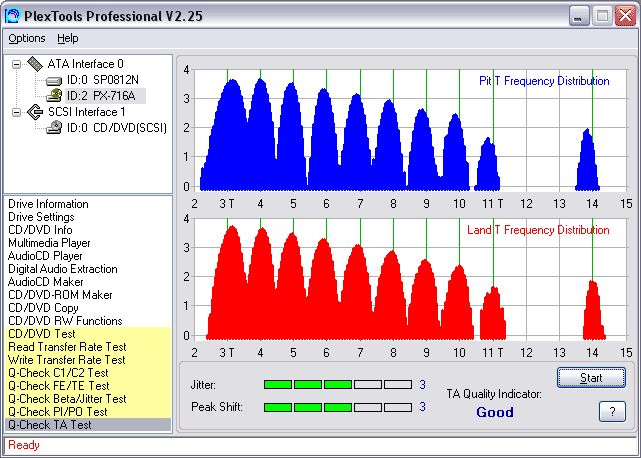This screenshot has width=641, height=458.
Task: Click the Jitter level indicator bar
Action: tap(338, 384)
